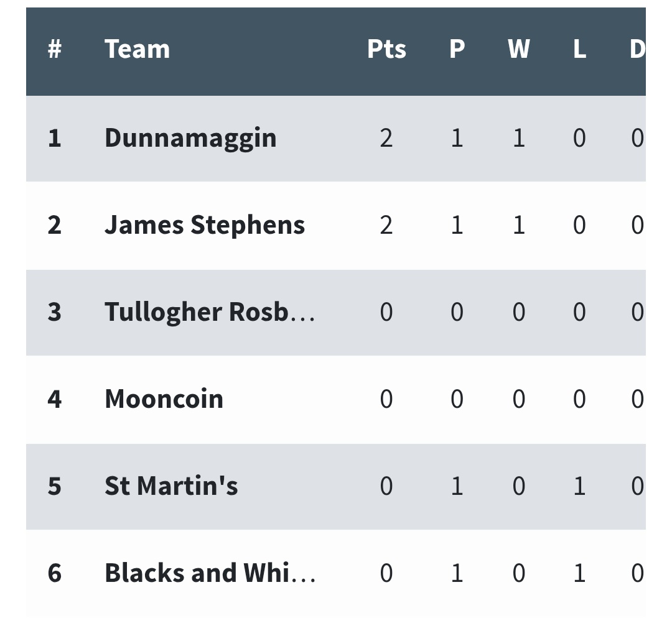This screenshot has width=672, height=618.
Task: Sort table by Pts column header
Action: click(386, 49)
